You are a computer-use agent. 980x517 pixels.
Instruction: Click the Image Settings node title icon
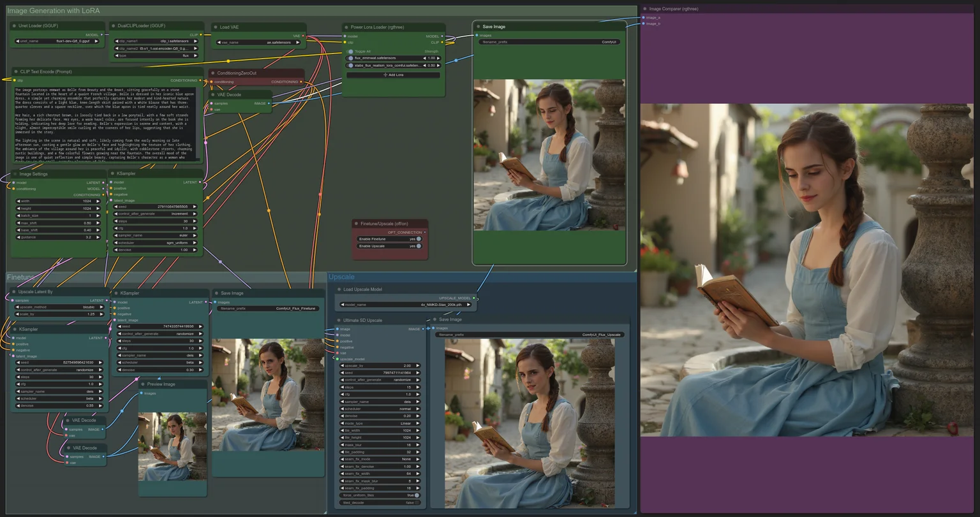[x=15, y=174]
